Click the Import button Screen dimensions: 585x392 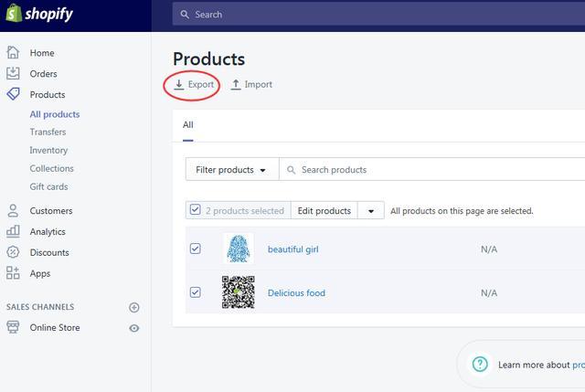click(251, 85)
